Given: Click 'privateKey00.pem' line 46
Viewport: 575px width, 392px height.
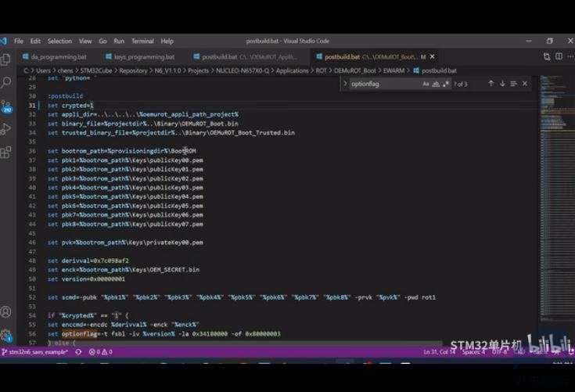Looking at the screenshot, I should (x=174, y=243).
